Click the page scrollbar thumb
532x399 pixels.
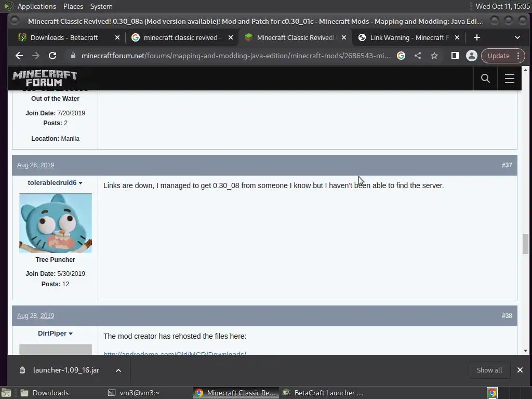(x=526, y=244)
